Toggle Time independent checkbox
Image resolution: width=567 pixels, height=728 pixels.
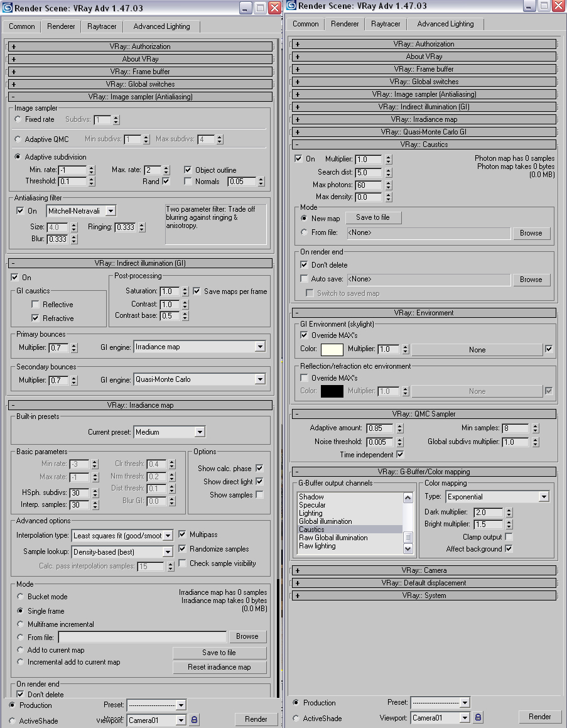click(x=400, y=455)
